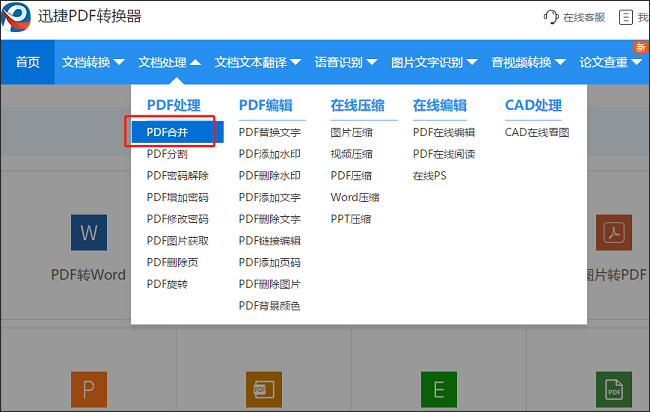Open PDF添加页码 link
The height and width of the screenshot is (412, 650).
coord(269,262)
